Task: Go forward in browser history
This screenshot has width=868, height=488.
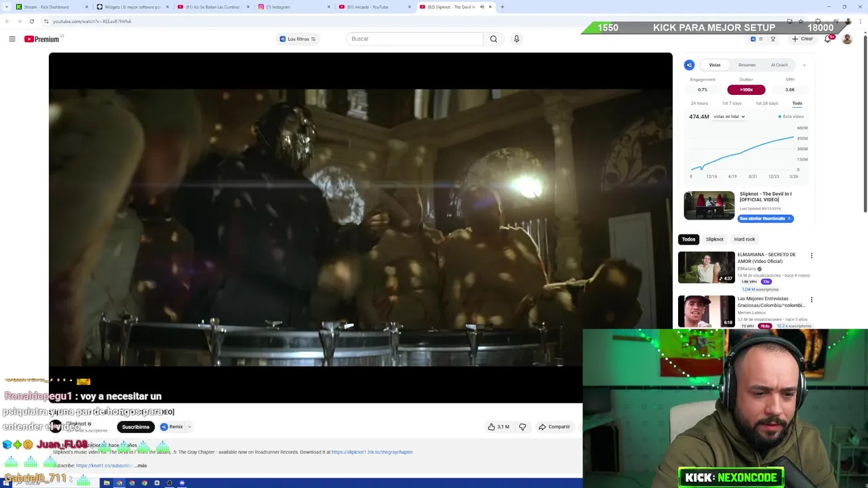Action: point(19,21)
